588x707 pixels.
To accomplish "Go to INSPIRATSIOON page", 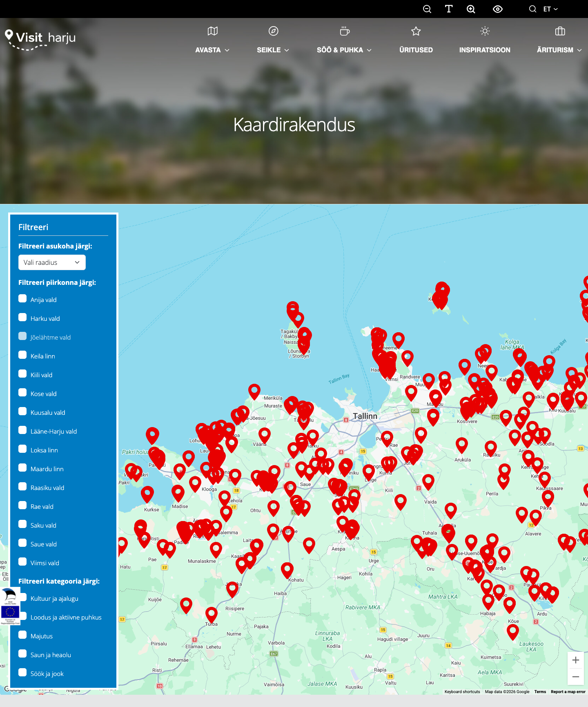I will pyautogui.click(x=485, y=50).
